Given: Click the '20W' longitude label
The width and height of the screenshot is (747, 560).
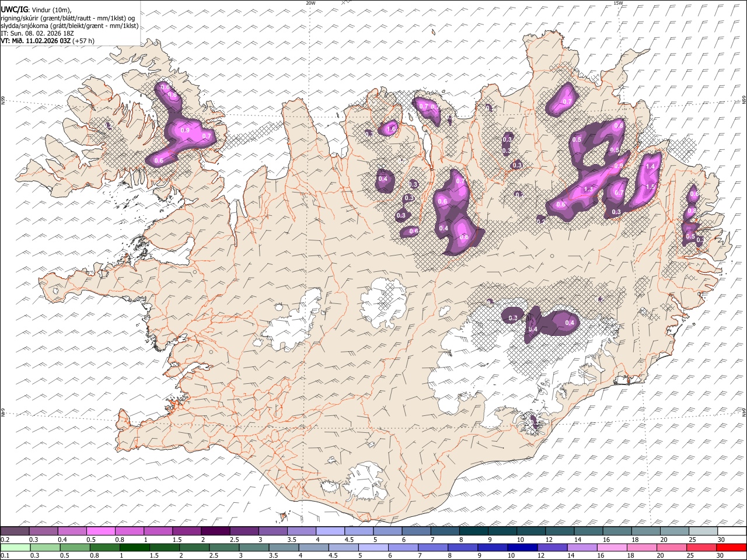Looking at the screenshot, I should [310, 3].
